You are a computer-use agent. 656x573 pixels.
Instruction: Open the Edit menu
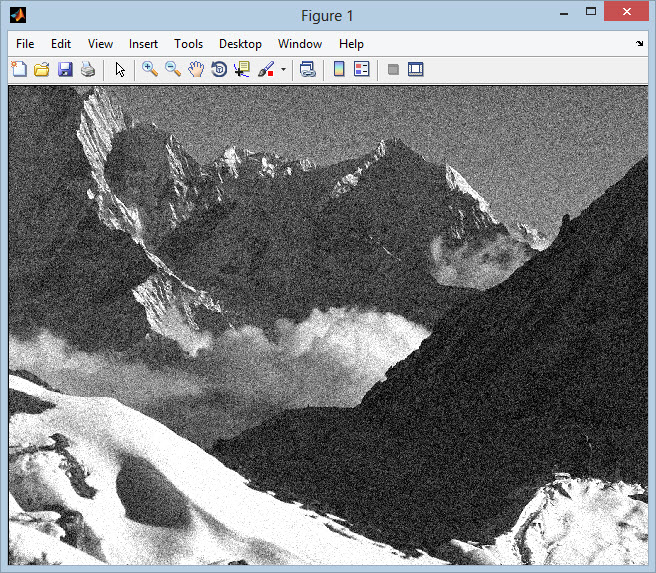pos(61,44)
